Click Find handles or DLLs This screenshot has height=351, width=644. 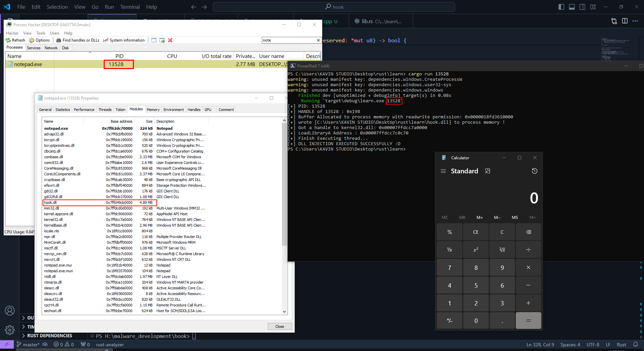(78, 40)
